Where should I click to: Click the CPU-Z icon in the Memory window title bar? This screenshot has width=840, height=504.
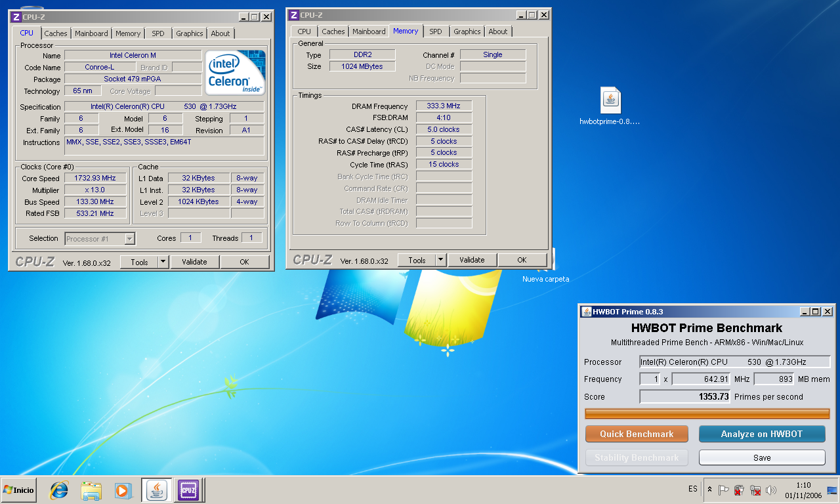(x=294, y=15)
